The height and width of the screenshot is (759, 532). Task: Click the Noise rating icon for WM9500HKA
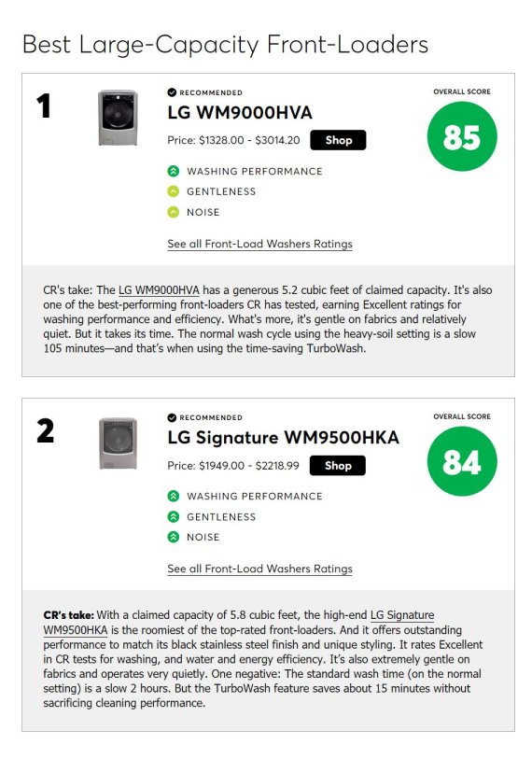point(174,537)
